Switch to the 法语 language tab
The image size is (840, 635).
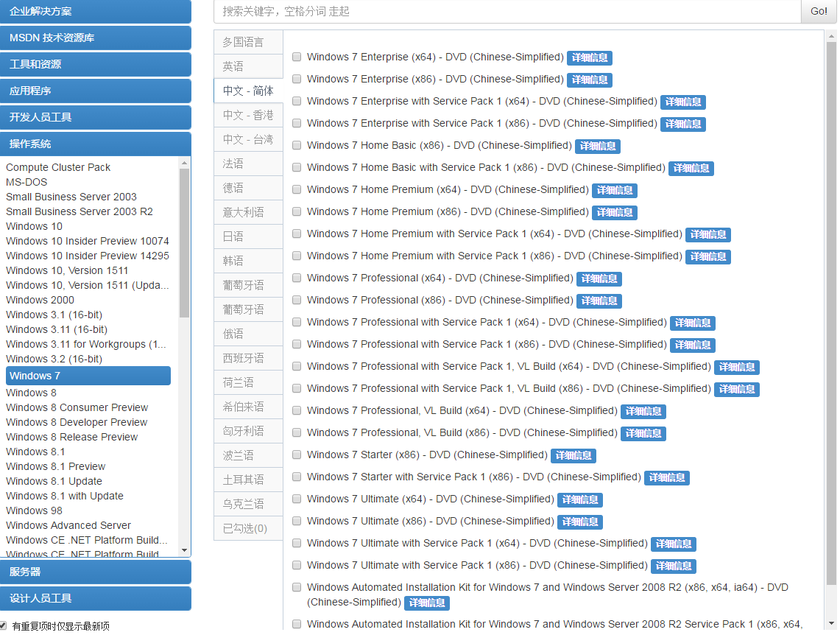click(248, 164)
